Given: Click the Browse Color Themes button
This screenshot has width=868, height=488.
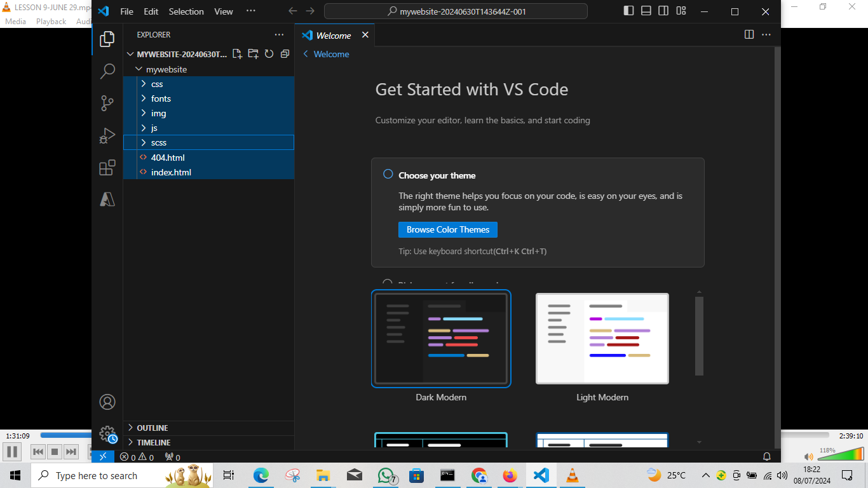Looking at the screenshot, I should coord(447,229).
